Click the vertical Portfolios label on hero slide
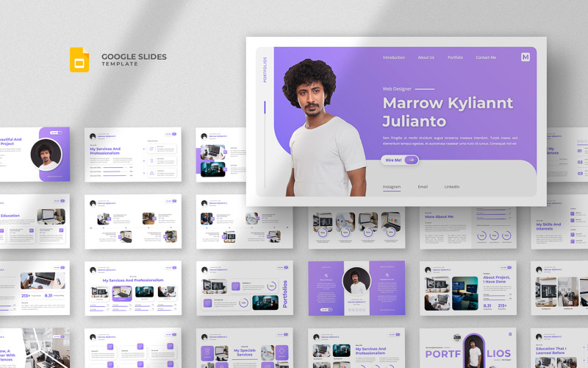Screen dimensions: 588x368 pyautogui.click(x=265, y=70)
